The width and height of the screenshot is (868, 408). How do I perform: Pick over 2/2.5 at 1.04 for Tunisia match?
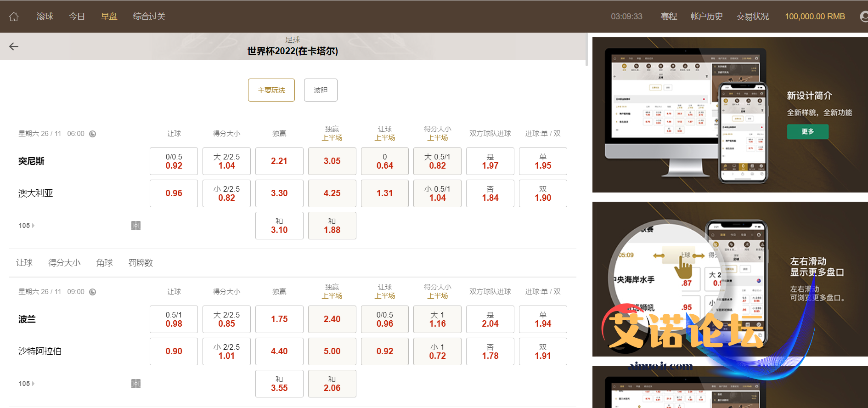(x=226, y=161)
